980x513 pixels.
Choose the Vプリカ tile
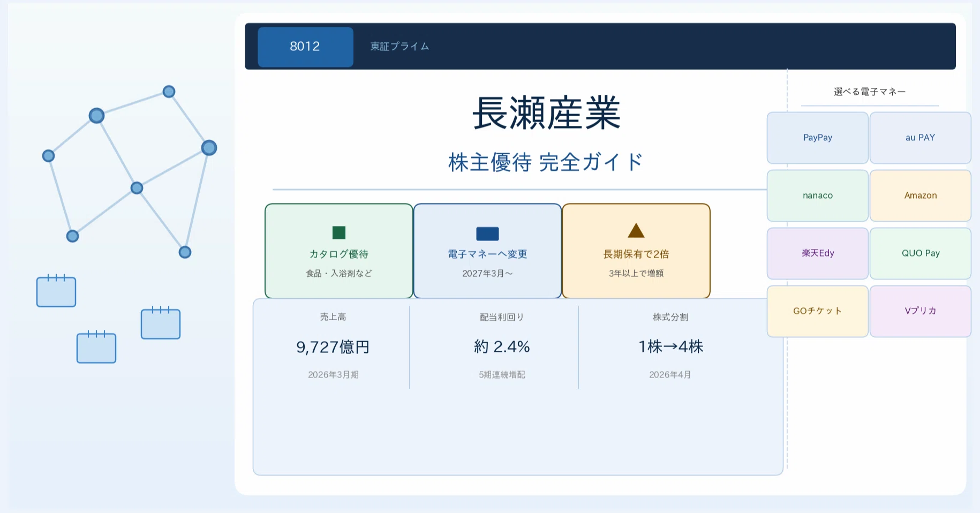point(921,311)
